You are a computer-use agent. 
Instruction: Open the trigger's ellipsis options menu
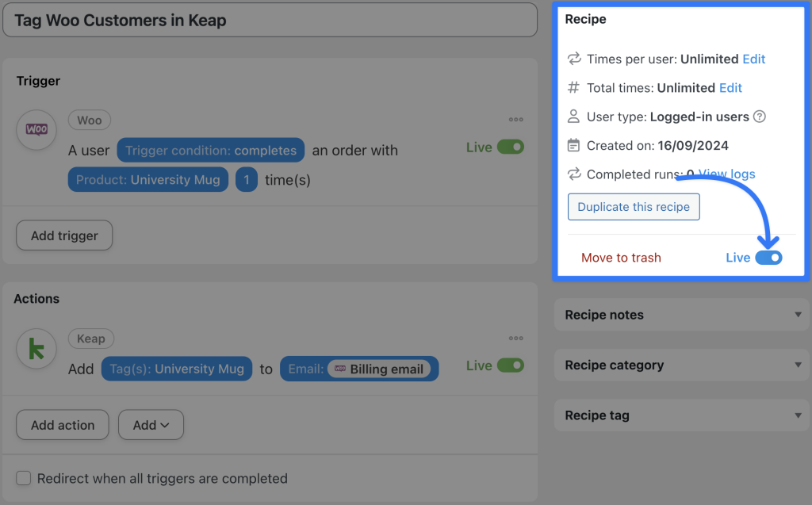pyautogui.click(x=515, y=119)
